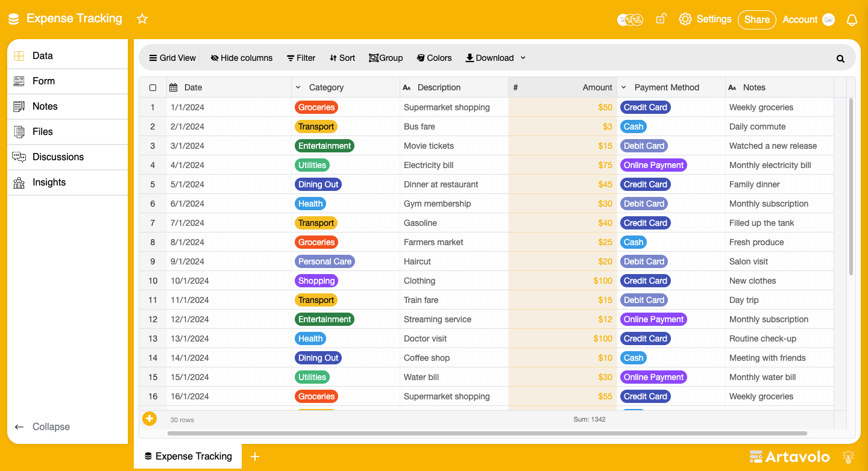Click the lock permissions icon
Image resolution: width=868 pixels, height=471 pixels.
(661, 19)
